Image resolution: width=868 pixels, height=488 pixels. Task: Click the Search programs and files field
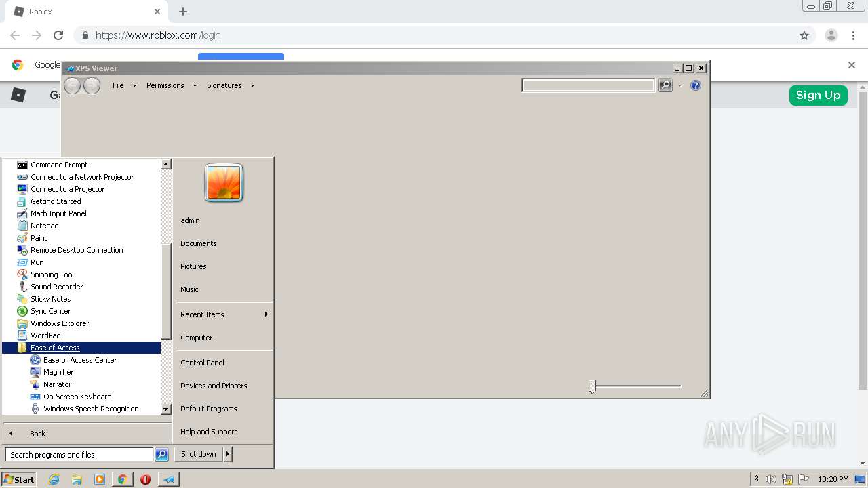[80, 455]
